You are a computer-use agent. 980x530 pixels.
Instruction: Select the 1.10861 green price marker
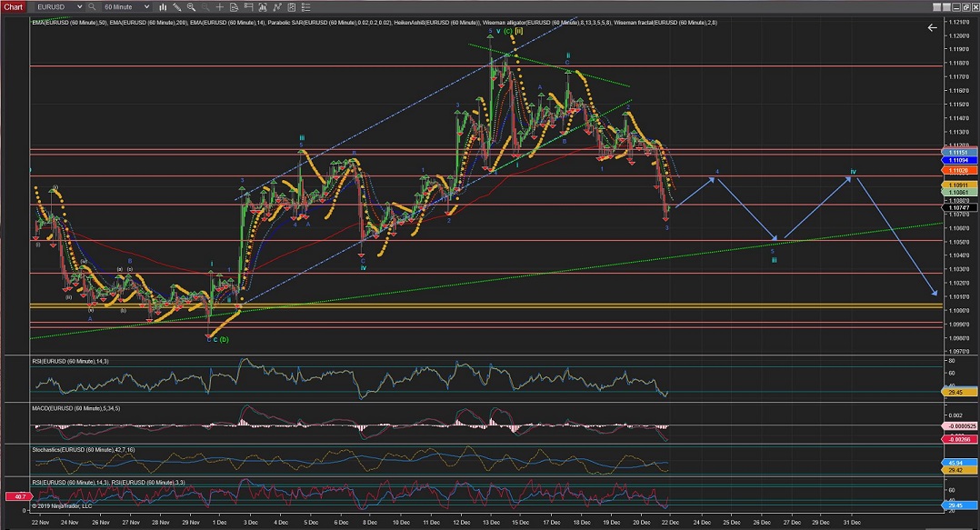pos(959,193)
